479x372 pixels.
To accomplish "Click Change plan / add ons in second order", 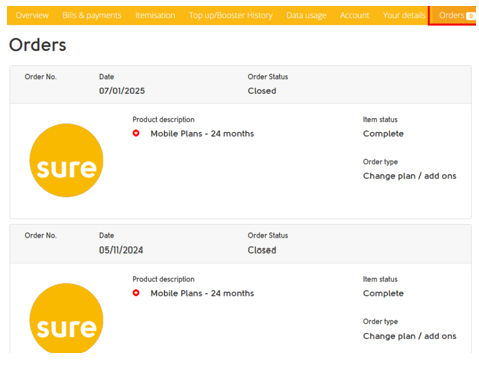I will coord(409,336).
